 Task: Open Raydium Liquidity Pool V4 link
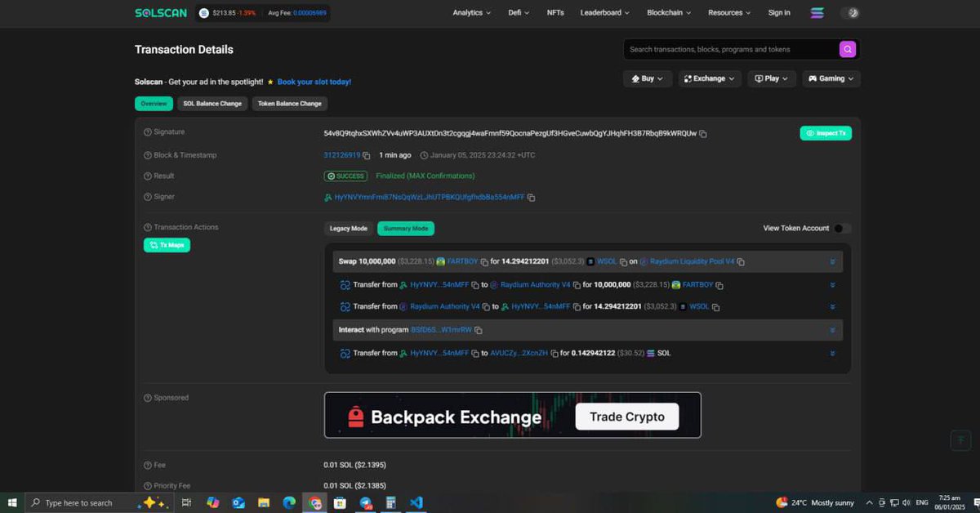692,262
